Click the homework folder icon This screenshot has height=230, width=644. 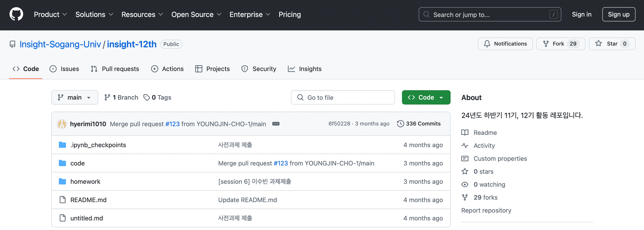pos(63,181)
